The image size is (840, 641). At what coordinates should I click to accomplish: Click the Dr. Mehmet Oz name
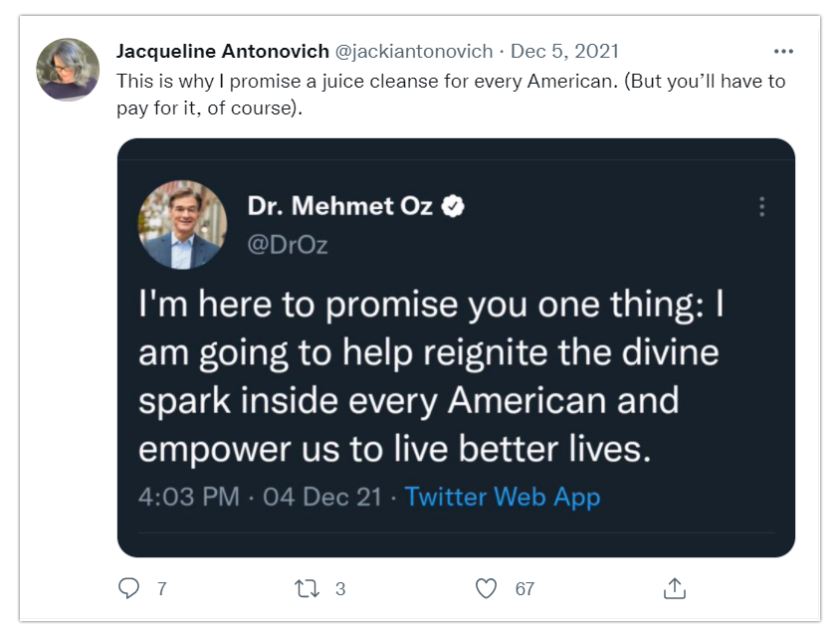340,206
